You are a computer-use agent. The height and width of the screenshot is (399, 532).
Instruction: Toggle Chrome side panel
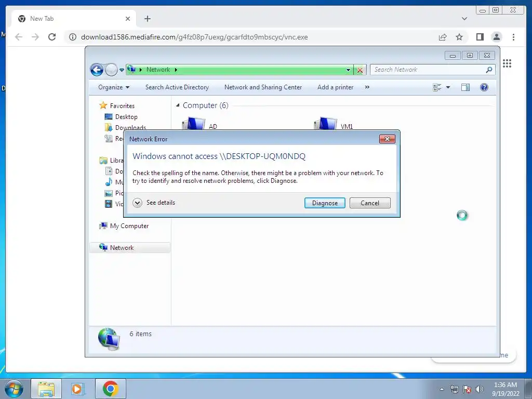480,37
